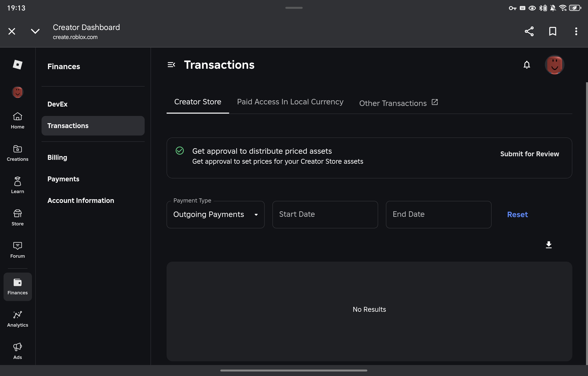Open the Forum section
This screenshot has height=376, width=588.
tap(18, 250)
